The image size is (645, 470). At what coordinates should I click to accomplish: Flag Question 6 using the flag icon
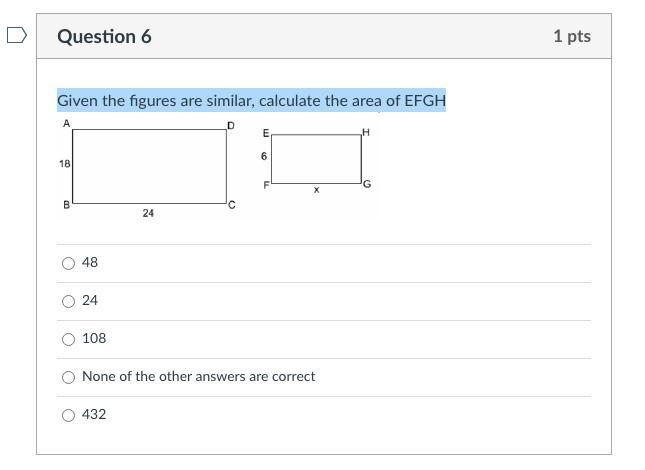pyautogui.click(x=16, y=36)
